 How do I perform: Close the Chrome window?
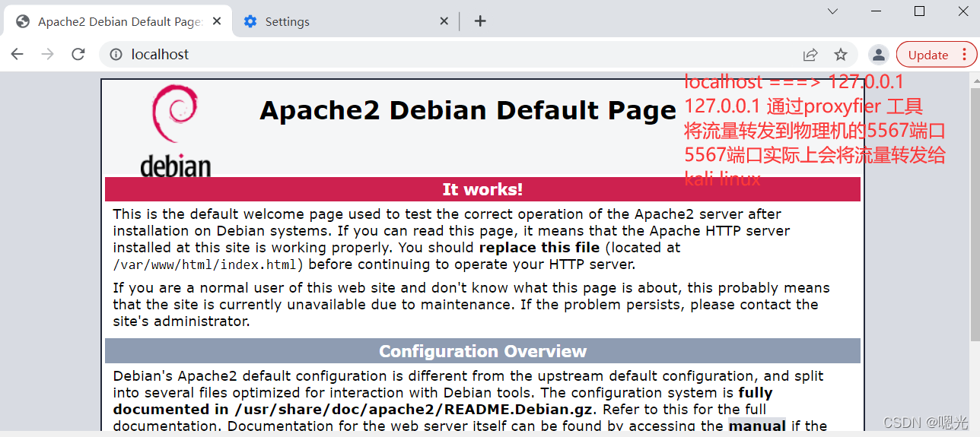point(962,11)
